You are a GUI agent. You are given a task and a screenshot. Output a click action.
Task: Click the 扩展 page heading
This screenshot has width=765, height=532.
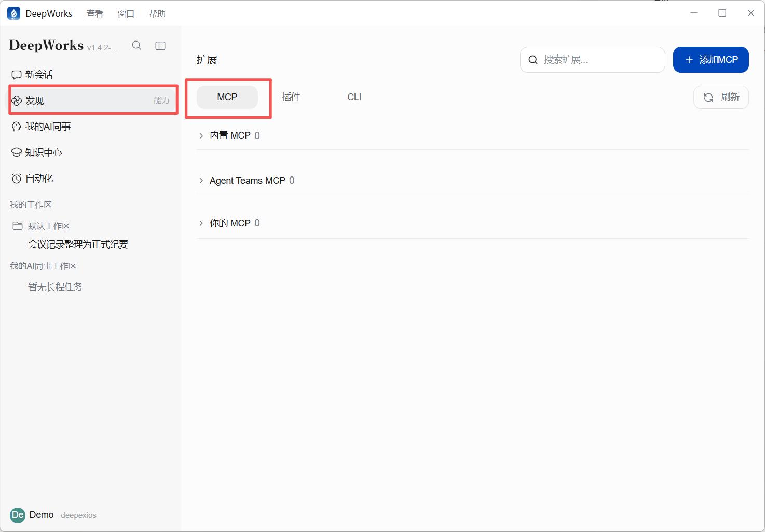pos(207,60)
